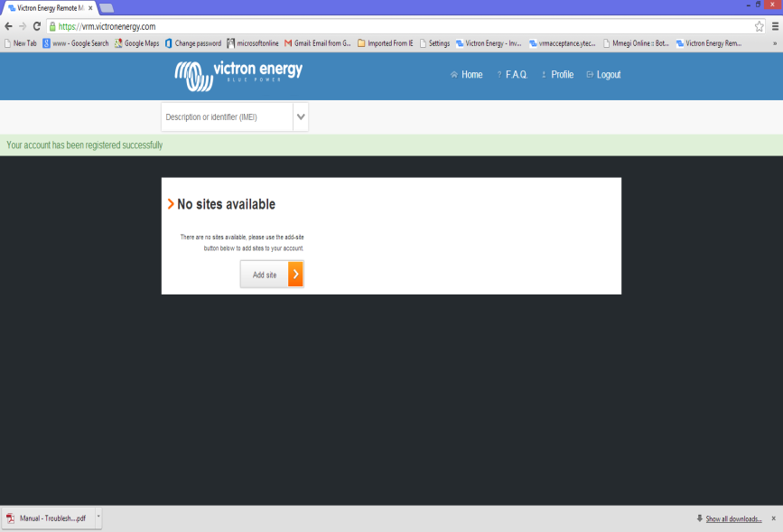Open the F.A.Q. page
This screenshot has height=532, width=783.
point(512,75)
